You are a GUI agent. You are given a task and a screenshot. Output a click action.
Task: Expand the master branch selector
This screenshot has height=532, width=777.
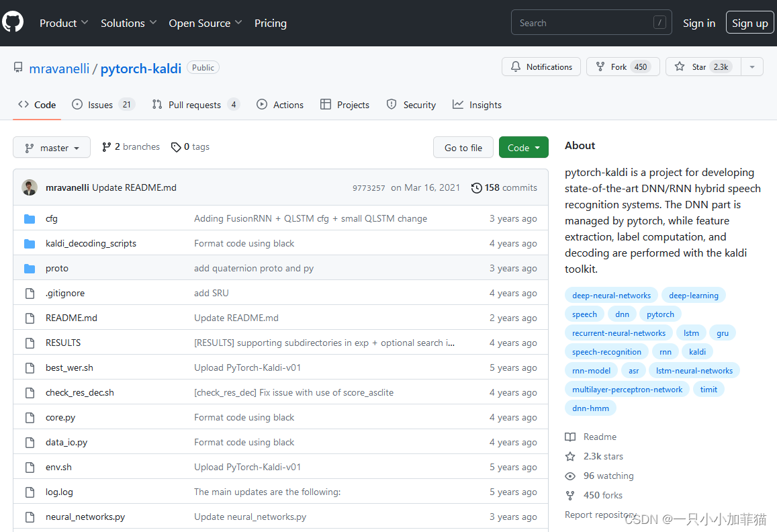coord(51,147)
